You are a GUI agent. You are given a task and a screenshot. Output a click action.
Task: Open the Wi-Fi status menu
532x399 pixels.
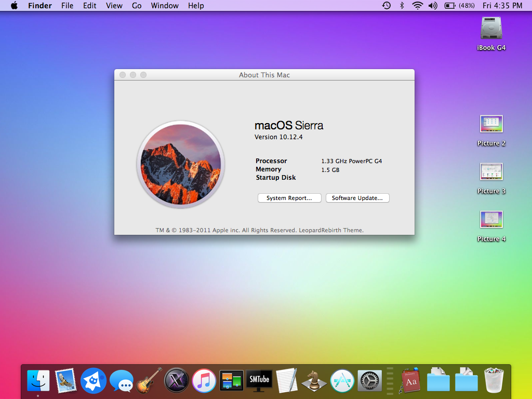(417, 5)
